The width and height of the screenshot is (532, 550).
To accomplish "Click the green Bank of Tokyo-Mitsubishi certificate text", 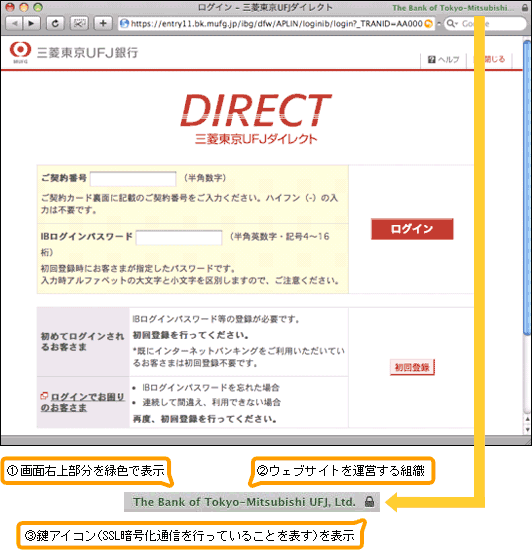I will pyautogui.click(x=454, y=8).
